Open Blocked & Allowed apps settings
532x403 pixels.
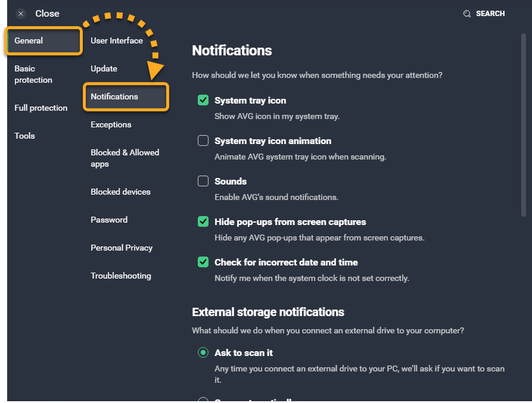125,158
